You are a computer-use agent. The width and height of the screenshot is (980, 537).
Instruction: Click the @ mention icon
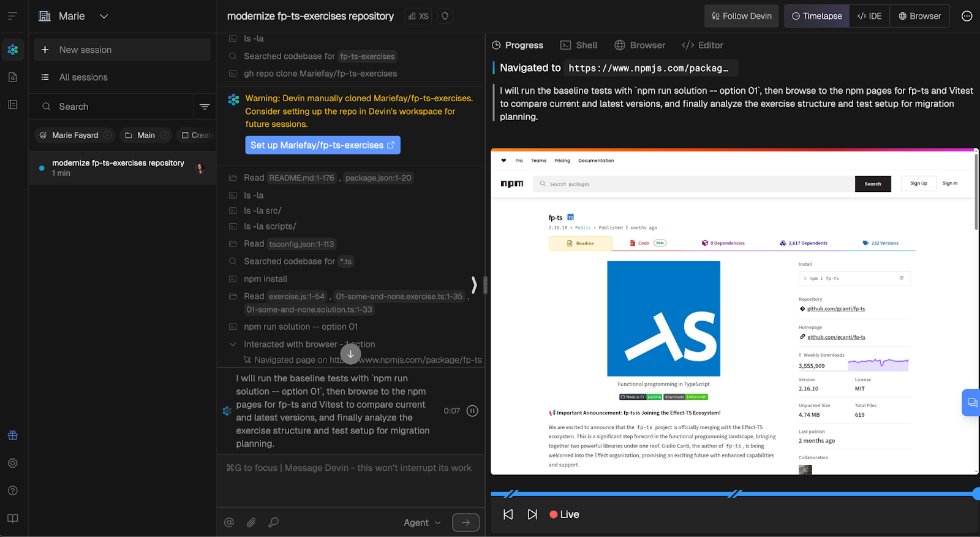229,522
